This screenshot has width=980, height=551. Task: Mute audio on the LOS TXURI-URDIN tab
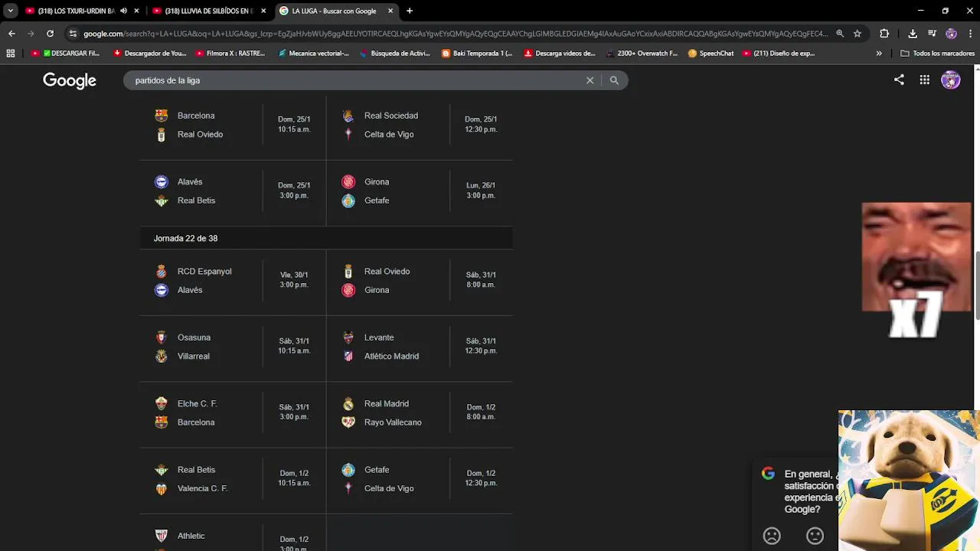(x=123, y=11)
